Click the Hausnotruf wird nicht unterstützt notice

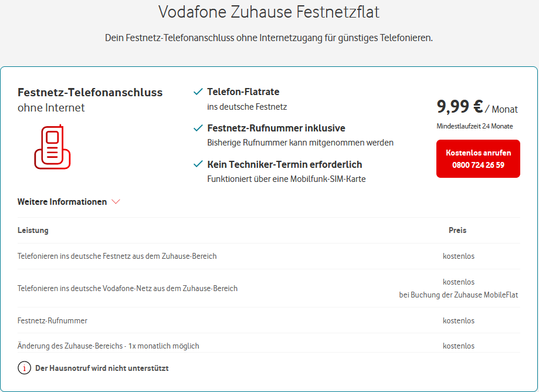(102, 369)
